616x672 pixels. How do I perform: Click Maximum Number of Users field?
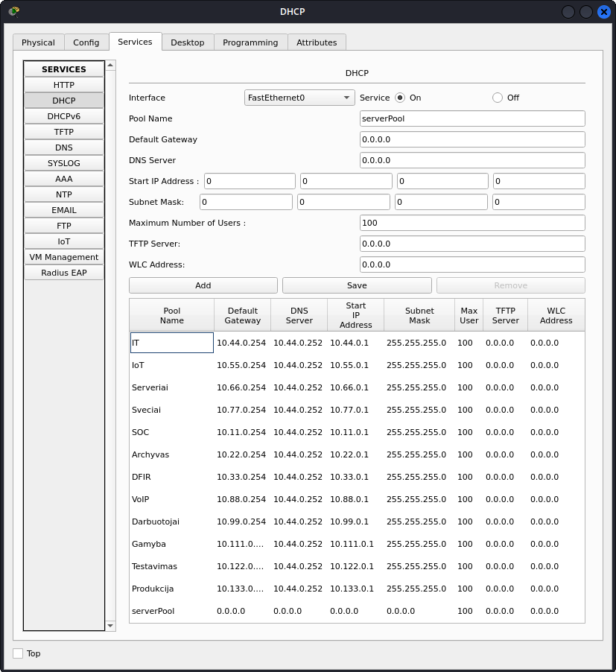[471, 223]
